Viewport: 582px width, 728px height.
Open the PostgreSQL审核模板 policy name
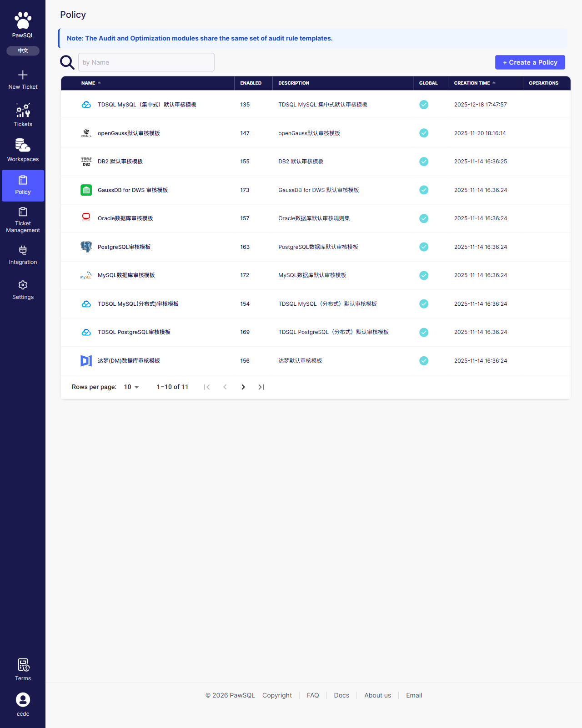tap(124, 247)
